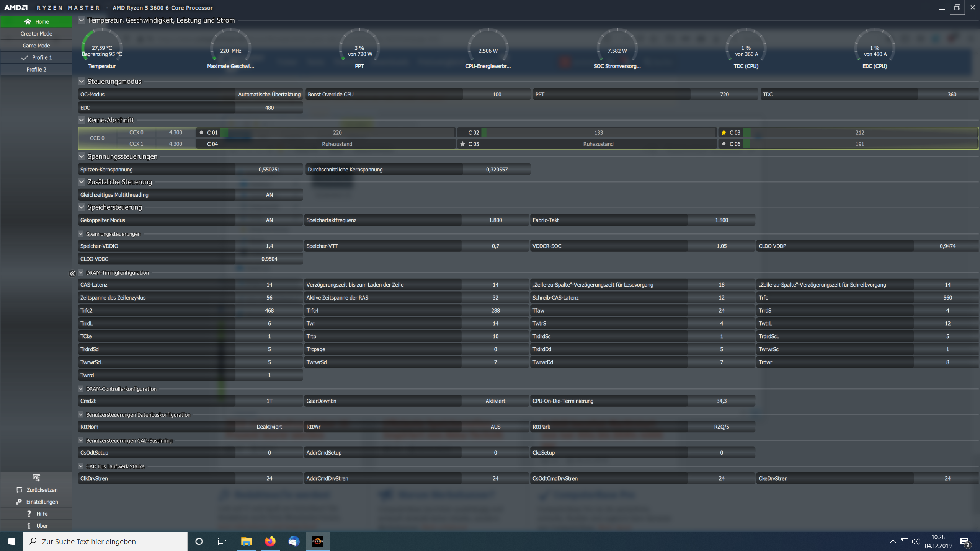Click the Temperatur gauge dial
This screenshot has height=551, width=980.
102,48
